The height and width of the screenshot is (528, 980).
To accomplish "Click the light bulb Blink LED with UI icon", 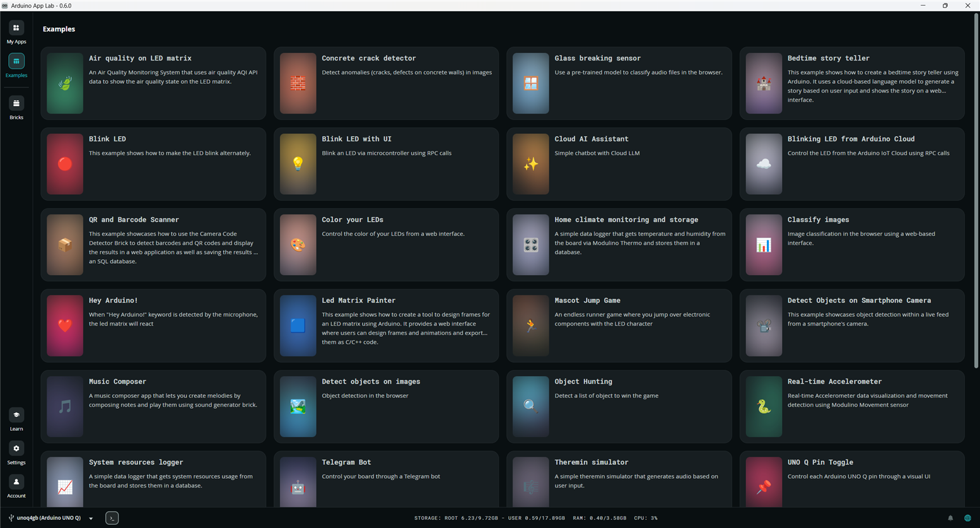I will tap(298, 164).
